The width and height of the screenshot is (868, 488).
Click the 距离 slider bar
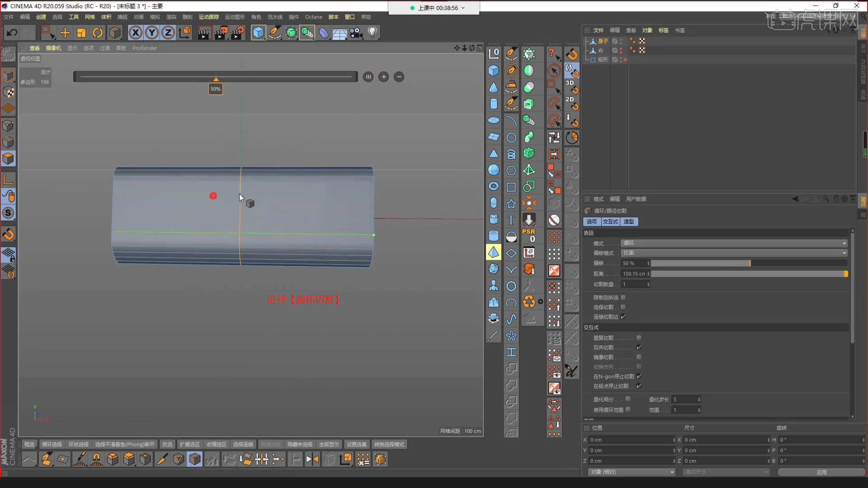pos(749,274)
